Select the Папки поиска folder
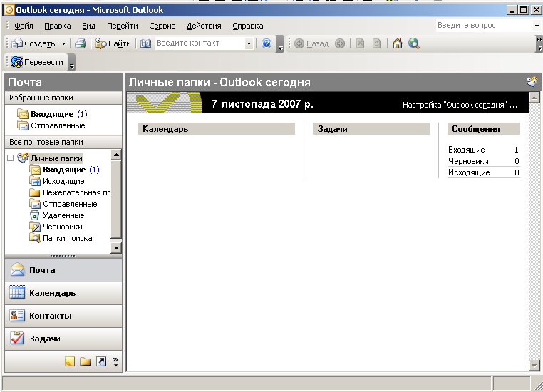The width and height of the screenshot is (543, 392). (61, 238)
